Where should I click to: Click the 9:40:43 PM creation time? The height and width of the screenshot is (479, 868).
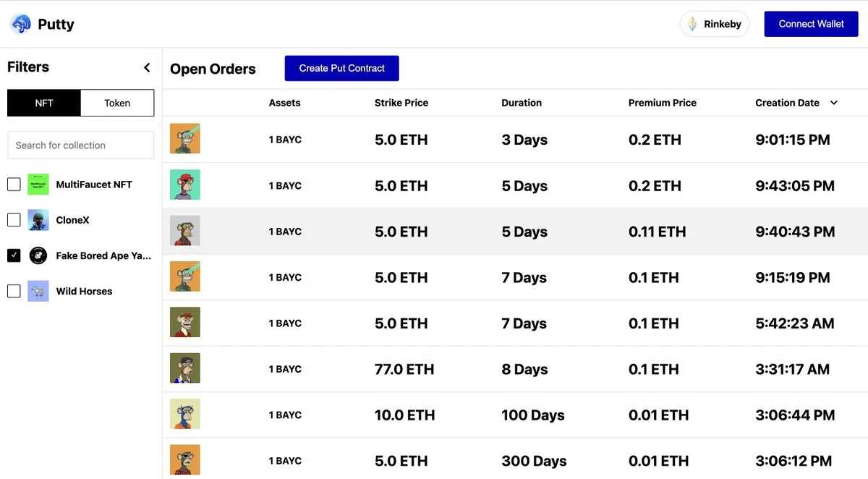(x=795, y=232)
